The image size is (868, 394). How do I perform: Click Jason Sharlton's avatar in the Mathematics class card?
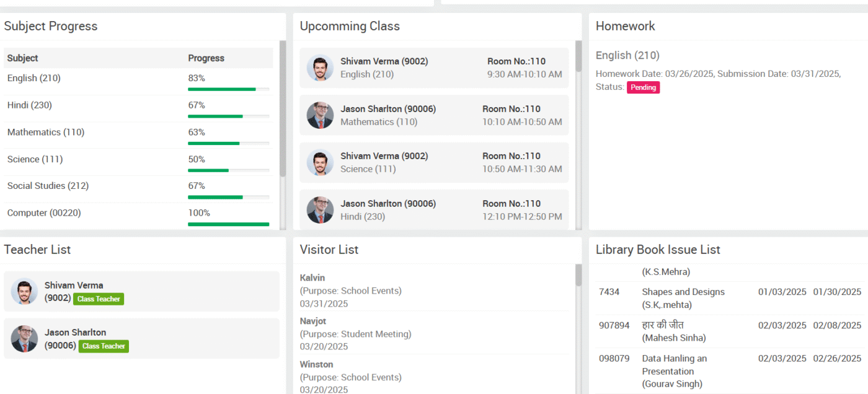(320, 115)
